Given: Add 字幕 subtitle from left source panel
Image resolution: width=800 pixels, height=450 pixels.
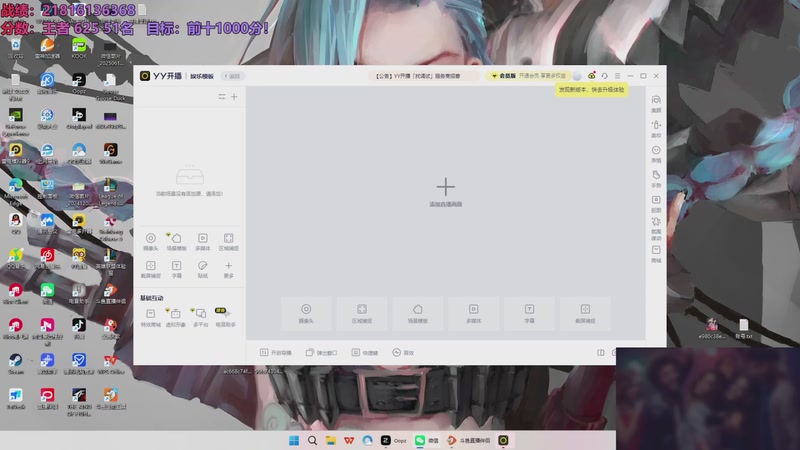Looking at the screenshot, I should point(177,269).
